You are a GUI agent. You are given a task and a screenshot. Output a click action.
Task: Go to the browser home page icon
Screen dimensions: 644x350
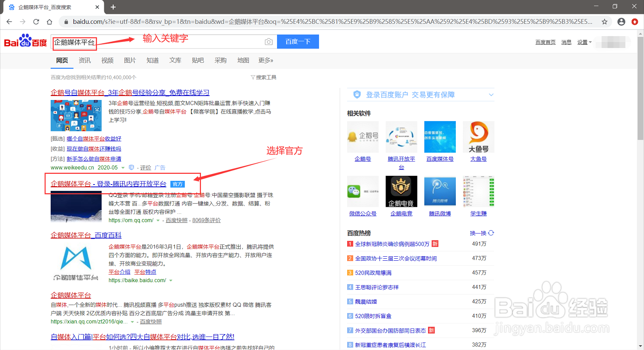pos(50,22)
